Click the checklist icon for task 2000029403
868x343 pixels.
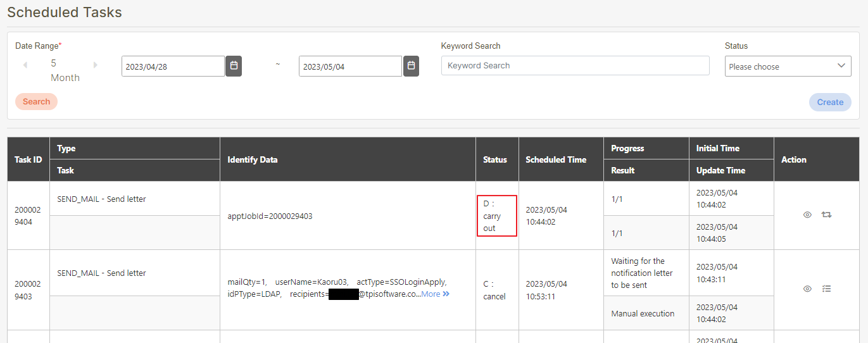pos(826,289)
